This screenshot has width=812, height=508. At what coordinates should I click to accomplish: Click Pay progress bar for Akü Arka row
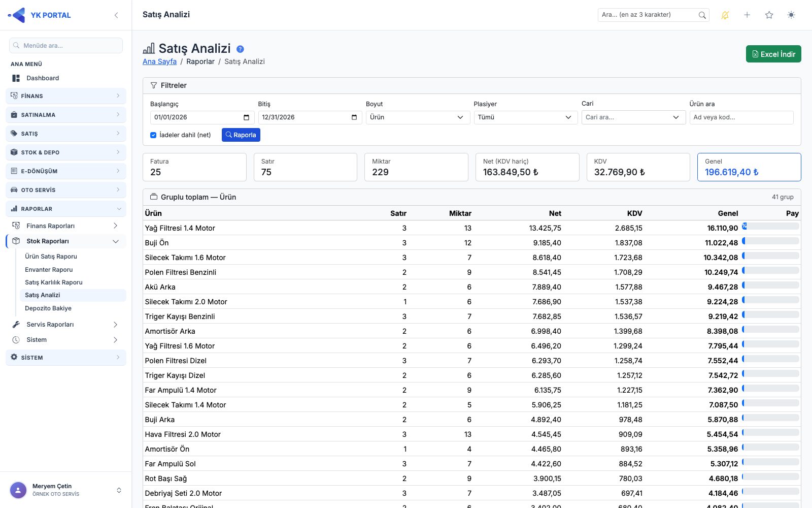pos(770,285)
